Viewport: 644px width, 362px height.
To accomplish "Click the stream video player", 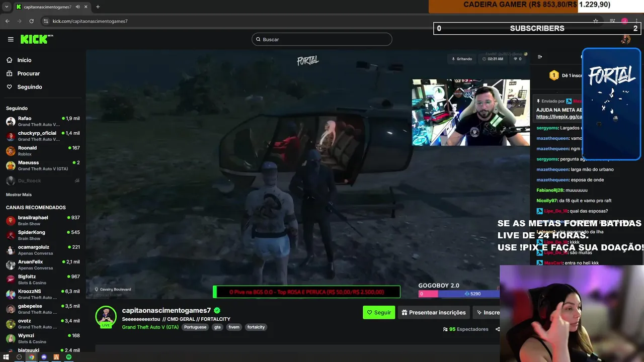I will pyautogui.click(x=307, y=174).
